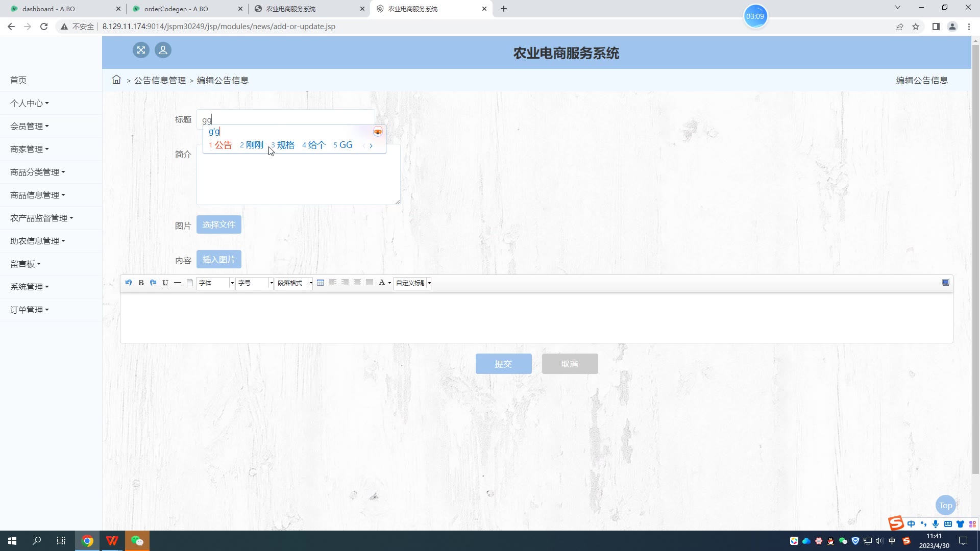
Task: Click the user profile icon in header
Action: 163,50
